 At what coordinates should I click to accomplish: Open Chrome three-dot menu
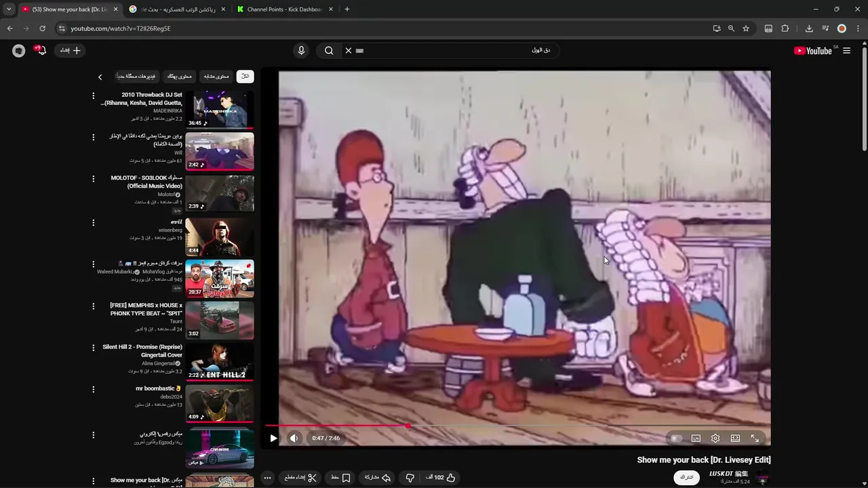[x=858, y=28]
